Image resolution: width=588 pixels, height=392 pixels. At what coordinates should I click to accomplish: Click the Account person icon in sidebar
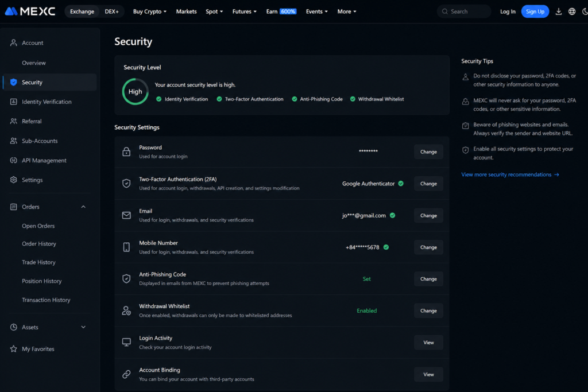(14, 42)
